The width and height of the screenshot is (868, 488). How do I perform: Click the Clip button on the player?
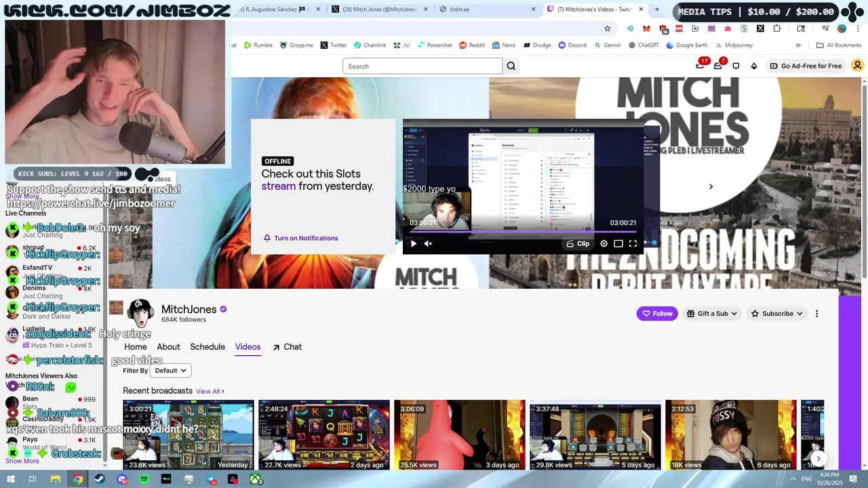tap(578, 243)
